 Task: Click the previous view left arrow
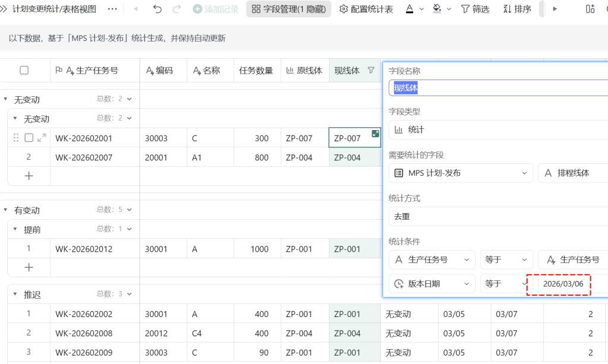pyautogui.click(x=136, y=9)
